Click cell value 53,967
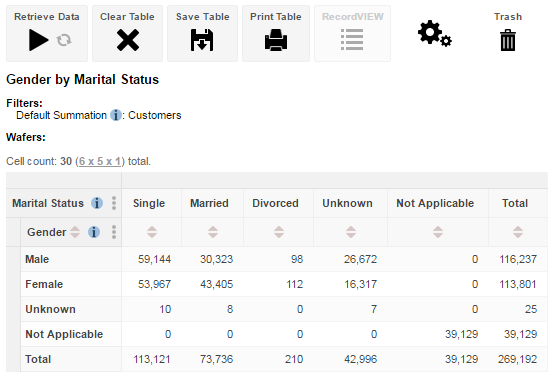This screenshot has width=559, height=378. point(154,284)
